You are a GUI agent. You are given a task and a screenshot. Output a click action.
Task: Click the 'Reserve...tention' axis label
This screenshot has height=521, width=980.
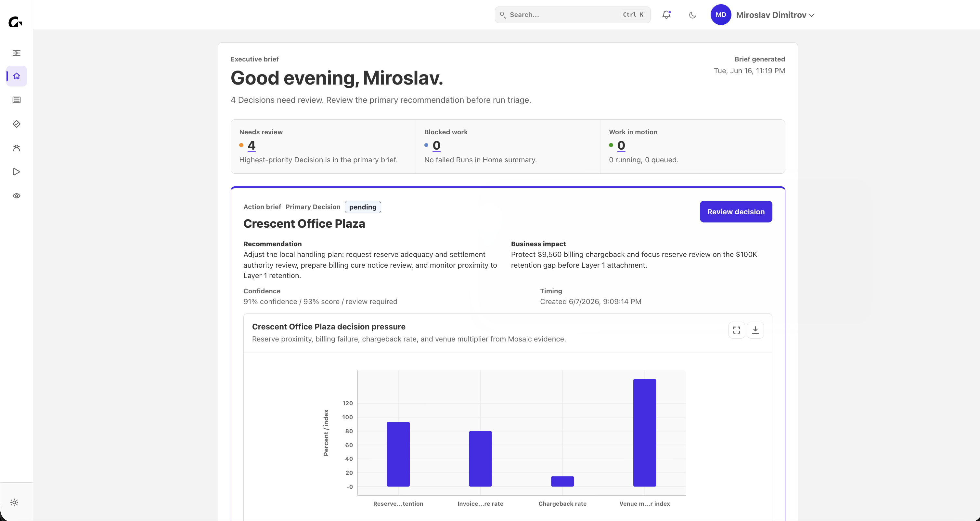click(398, 504)
